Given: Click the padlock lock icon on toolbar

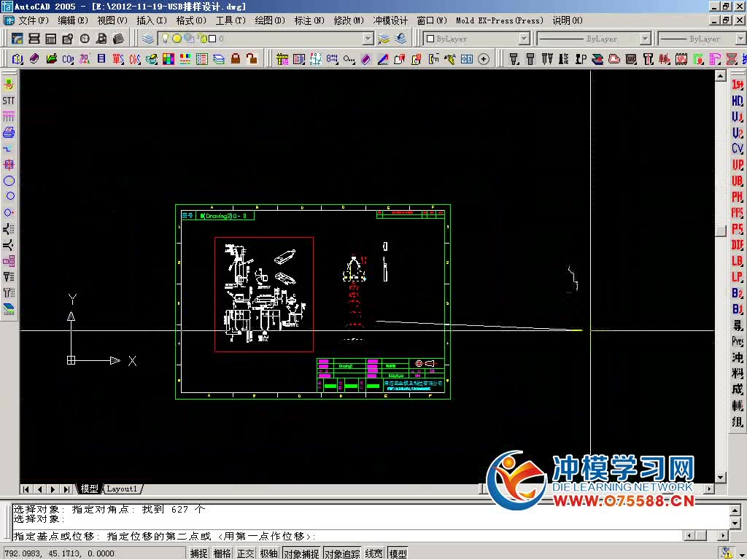Looking at the screenshot, I should (x=233, y=58).
